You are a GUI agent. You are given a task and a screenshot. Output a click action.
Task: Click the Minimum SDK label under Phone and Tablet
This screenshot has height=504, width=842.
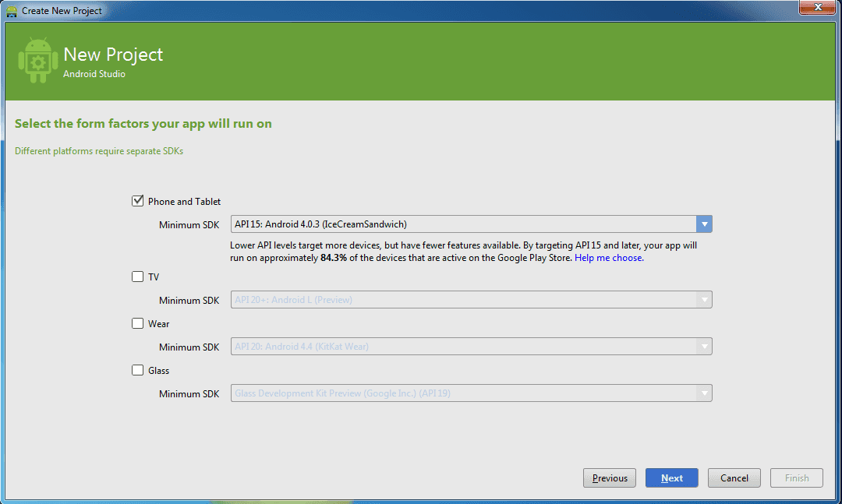[189, 225]
